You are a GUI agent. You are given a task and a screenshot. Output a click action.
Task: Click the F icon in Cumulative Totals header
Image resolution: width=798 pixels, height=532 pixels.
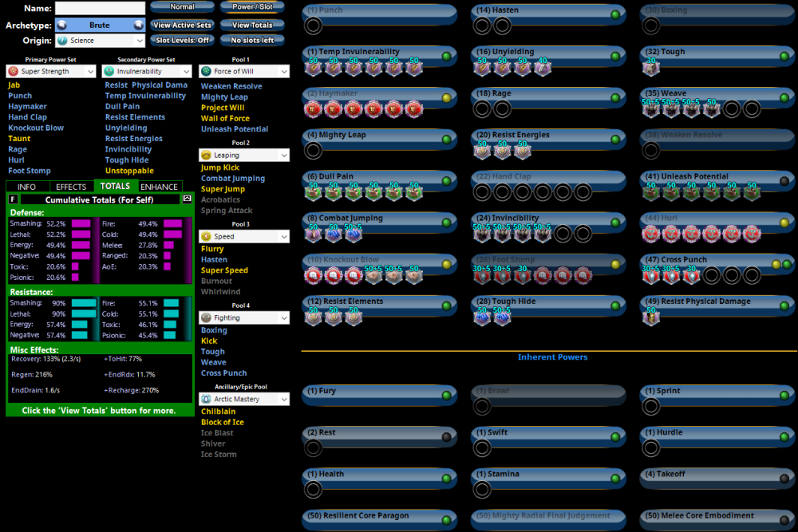pyautogui.click(x=13, y=199)
